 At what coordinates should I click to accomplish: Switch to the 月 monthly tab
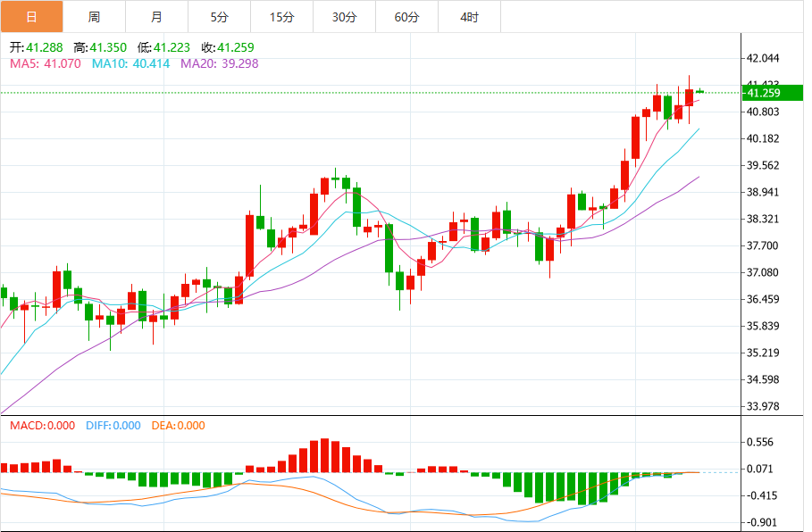[157, 17]
